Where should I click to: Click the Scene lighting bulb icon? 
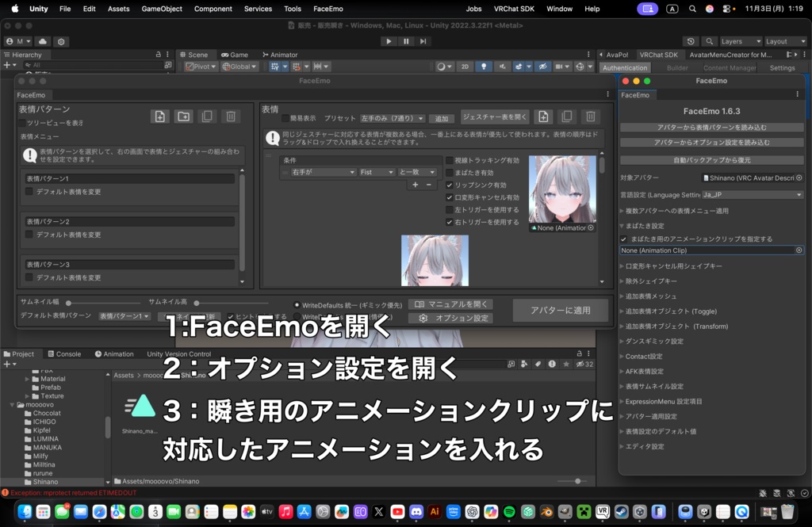[484, 67]
